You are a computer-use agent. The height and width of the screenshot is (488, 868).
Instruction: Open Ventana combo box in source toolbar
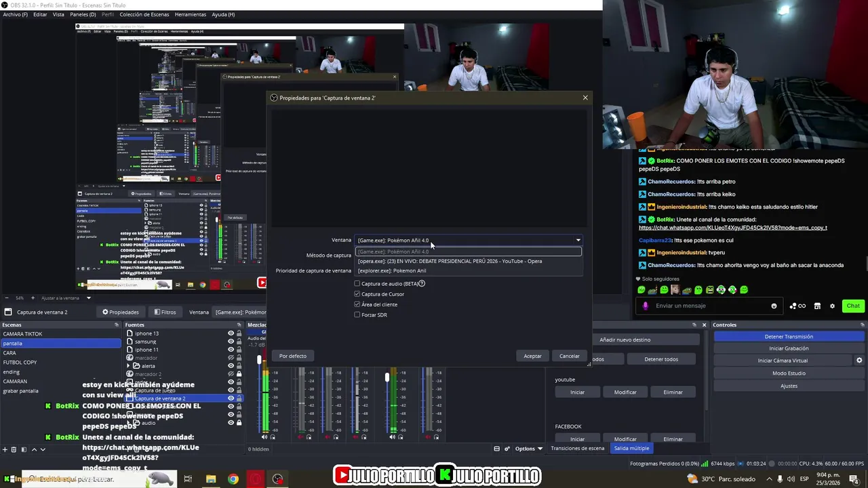click(241, 312)
